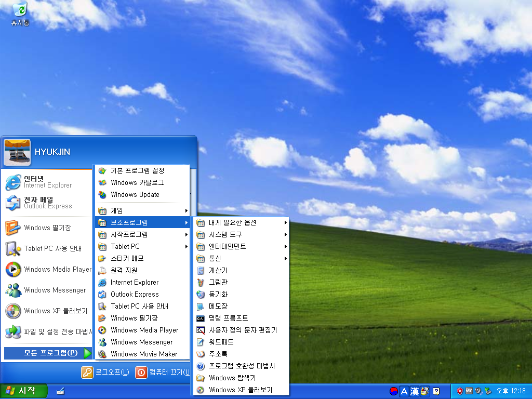Open 파일 및 설정 전송 마법사
Screen dimensions: 532x399
point(47,331)
